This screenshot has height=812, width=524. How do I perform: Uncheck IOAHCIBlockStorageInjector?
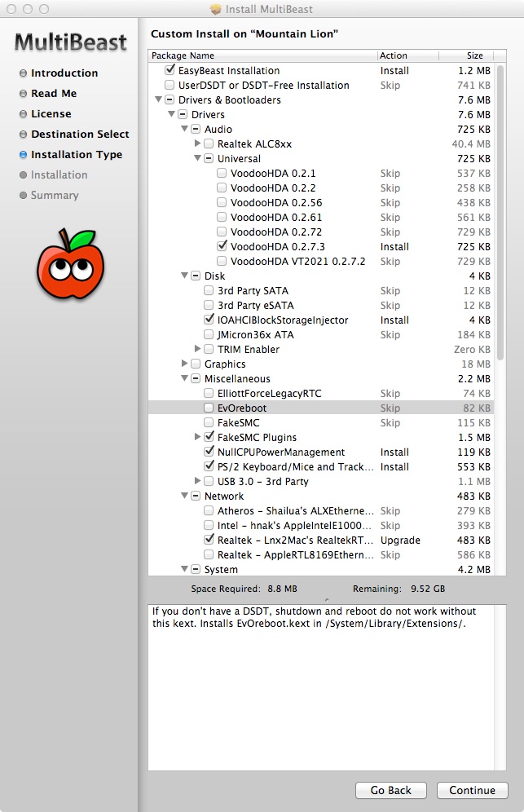[209, 319]
